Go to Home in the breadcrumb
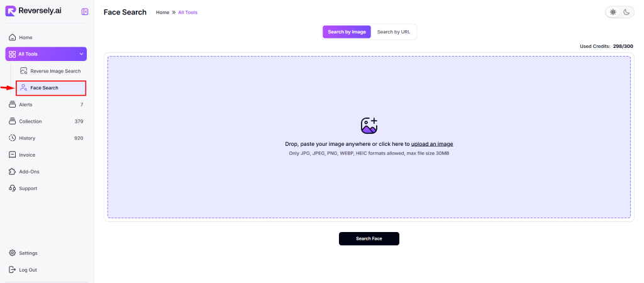 (162, 12)
